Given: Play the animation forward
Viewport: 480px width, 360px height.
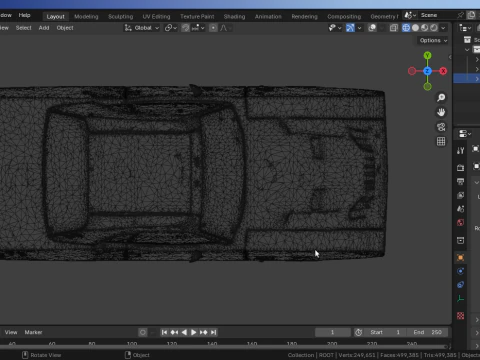Looking at the screenshot, I should click(x=194, y=332).
